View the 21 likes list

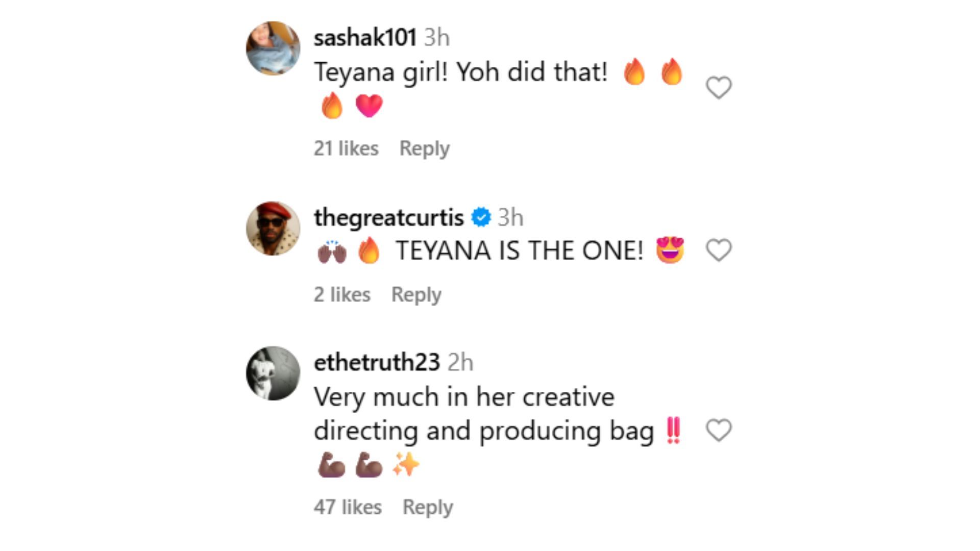click(x=346, y=148)
